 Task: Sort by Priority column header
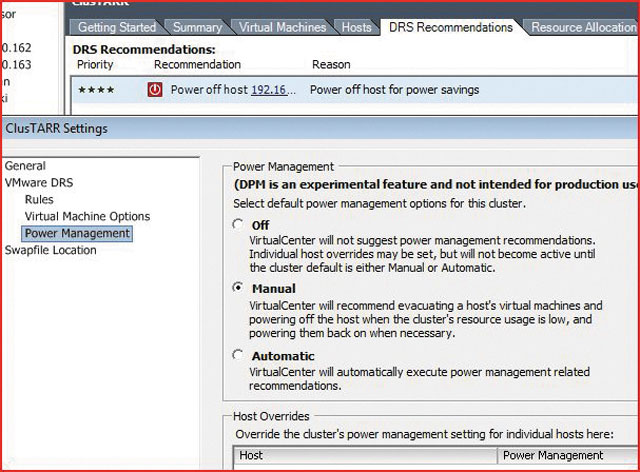[95, 65]
